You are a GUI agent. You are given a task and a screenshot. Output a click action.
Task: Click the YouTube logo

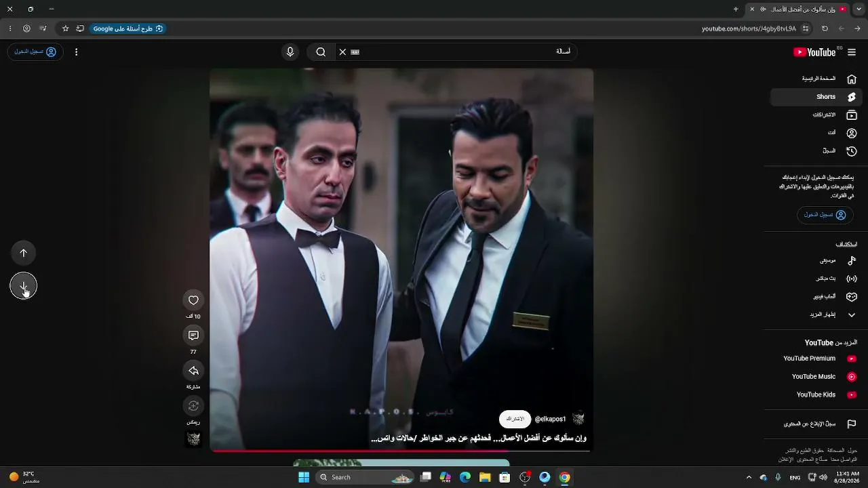click(x=814, y=52)
